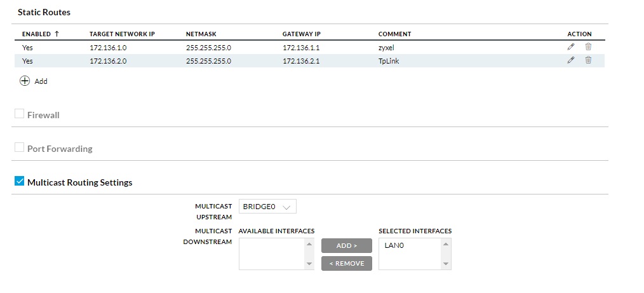Enable the Port Forwarding checkbox
The image size is (644, 293).
pyautogui.click(x=19, y=147)
